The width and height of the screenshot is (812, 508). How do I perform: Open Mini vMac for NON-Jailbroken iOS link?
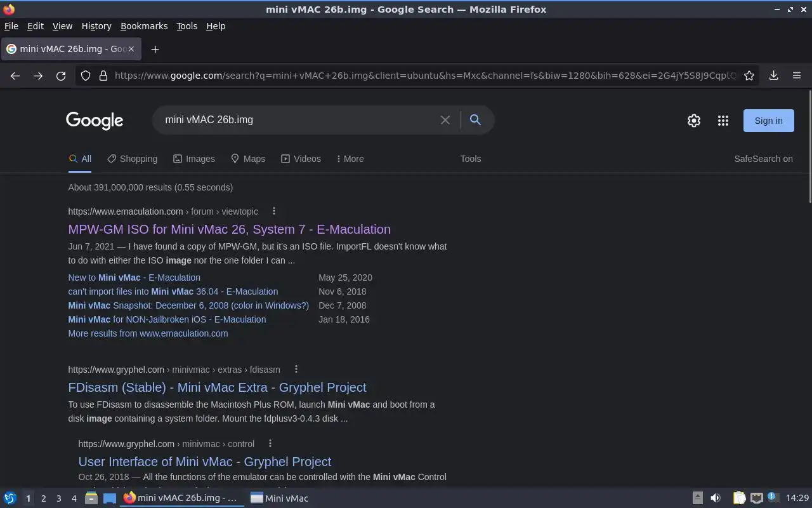[167, 319]
